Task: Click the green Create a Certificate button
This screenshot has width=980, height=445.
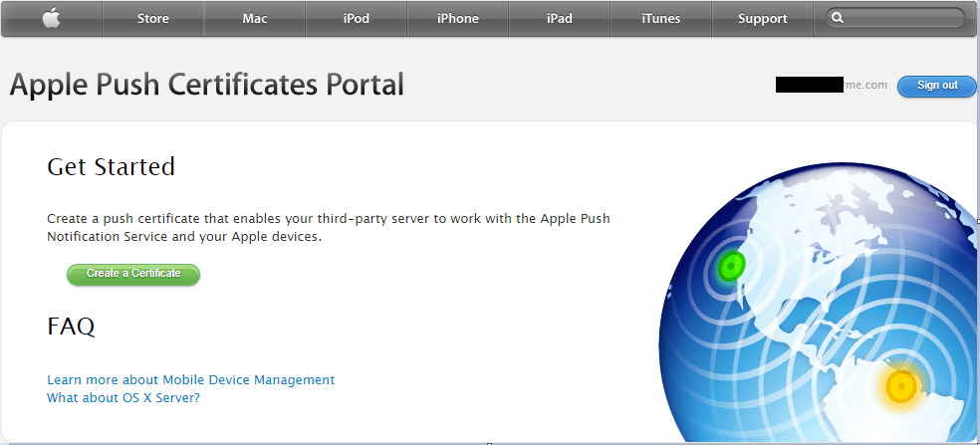Action: point(133,274)
